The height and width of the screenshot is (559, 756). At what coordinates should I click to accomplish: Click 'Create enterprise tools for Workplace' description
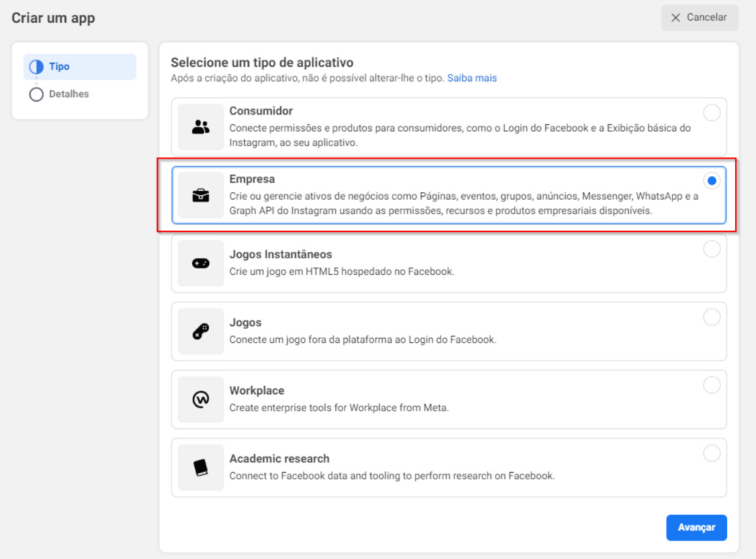click(x=339, y=407)
